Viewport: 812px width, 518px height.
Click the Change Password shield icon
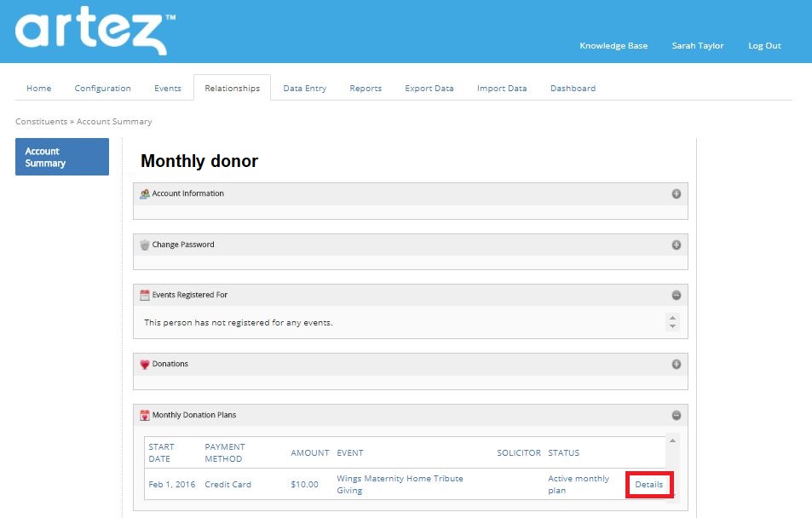pos(145,245)
